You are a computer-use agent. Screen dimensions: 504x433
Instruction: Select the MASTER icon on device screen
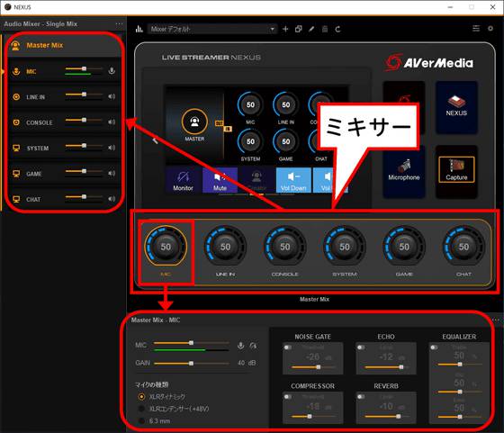point(194,122)
